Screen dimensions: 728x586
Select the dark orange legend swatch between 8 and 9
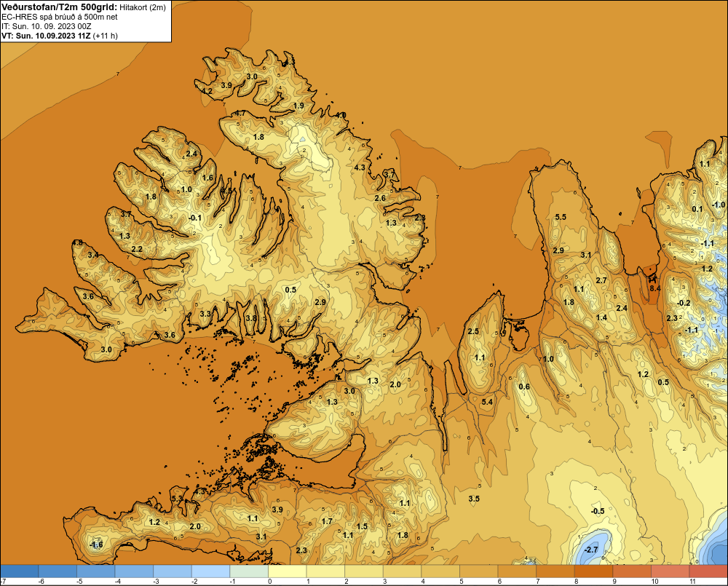click(593, 571)
